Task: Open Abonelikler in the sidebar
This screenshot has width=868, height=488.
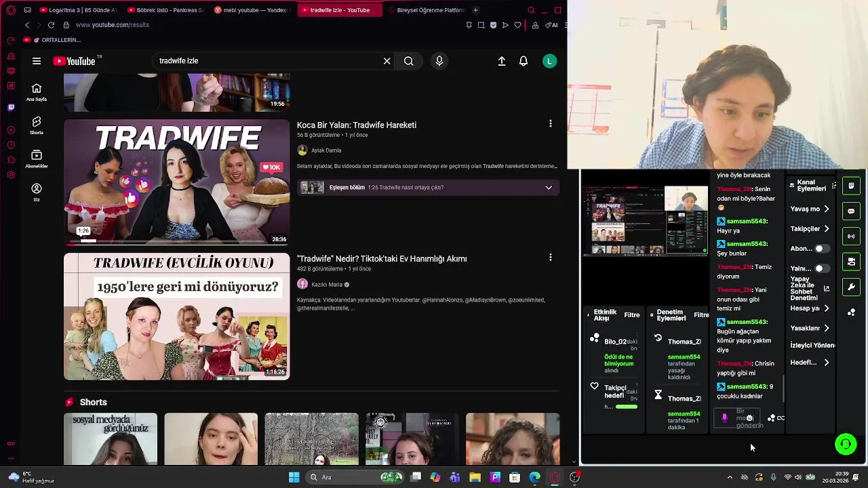Action: click(37, 159)
